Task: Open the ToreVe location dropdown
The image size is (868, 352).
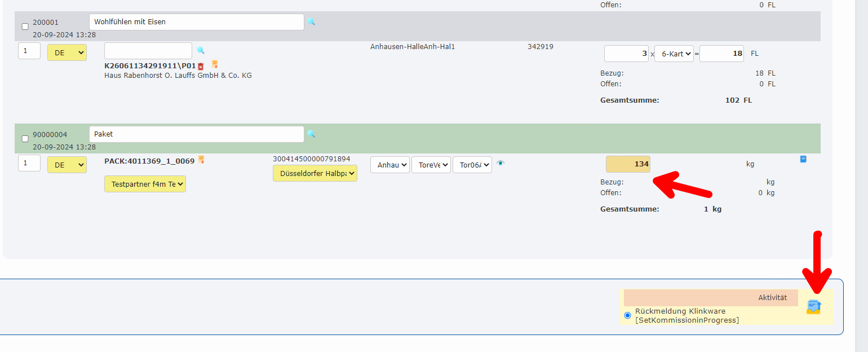Action: pos(431,165)
